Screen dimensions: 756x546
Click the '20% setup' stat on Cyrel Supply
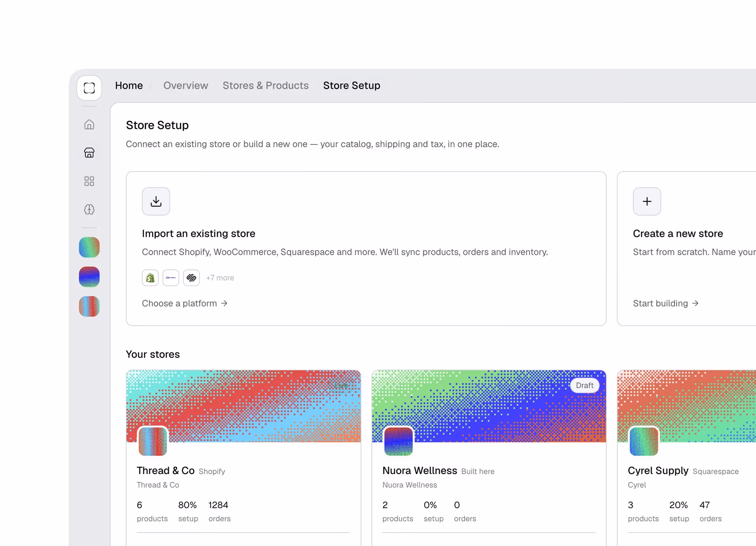[x=679, y=512]
